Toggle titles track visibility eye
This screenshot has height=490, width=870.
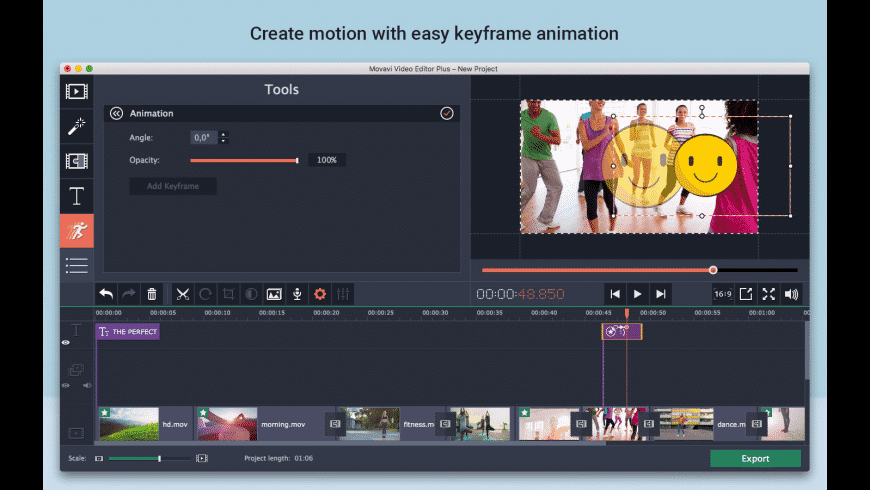tap(65, 342)
